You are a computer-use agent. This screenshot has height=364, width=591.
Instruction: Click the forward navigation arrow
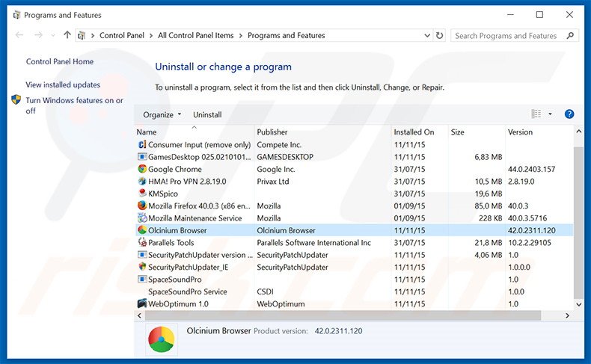[38, 35]
